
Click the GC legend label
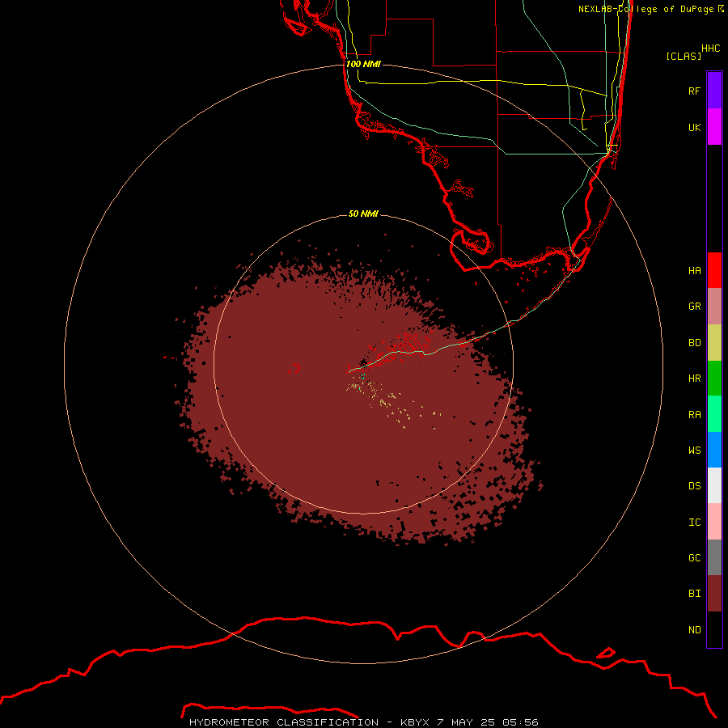point(694,558)
